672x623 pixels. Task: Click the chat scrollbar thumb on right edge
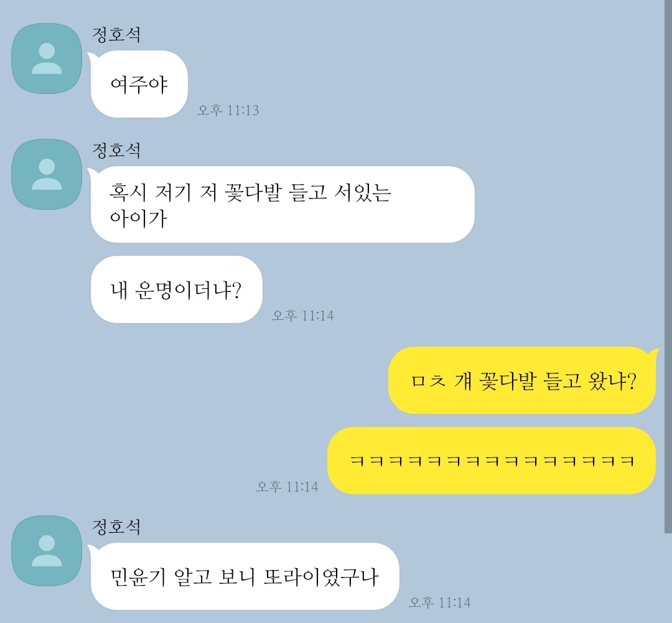pyautogui.click(x=668, y=266)
